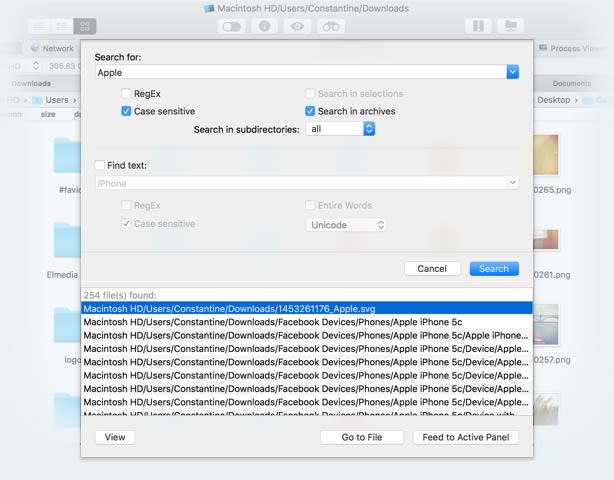Select the icon grid view button
The height and width of the screenshot is (480, 614).
[85, 27]
